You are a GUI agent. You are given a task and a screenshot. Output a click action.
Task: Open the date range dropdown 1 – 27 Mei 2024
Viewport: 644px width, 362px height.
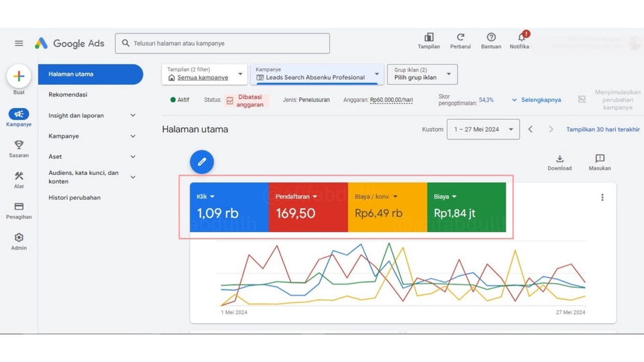[483, 129]
